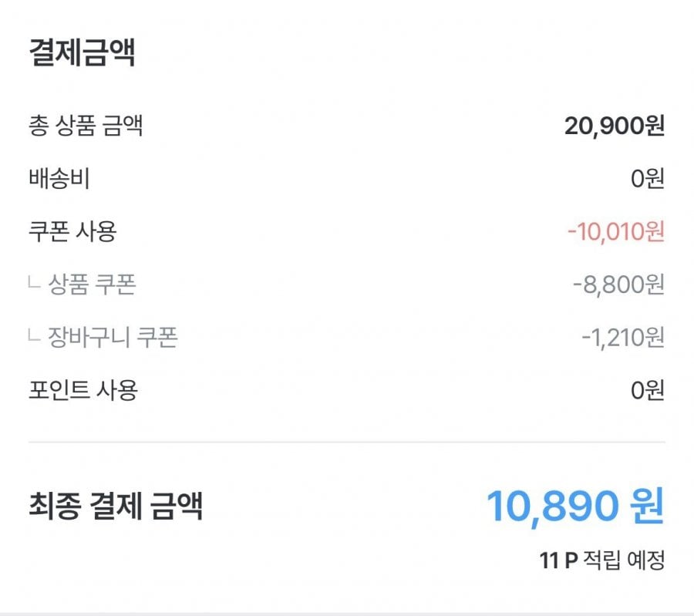The image size is (694, 616).
Task: Click the 포인트 사용 row label
Action: 83,390
